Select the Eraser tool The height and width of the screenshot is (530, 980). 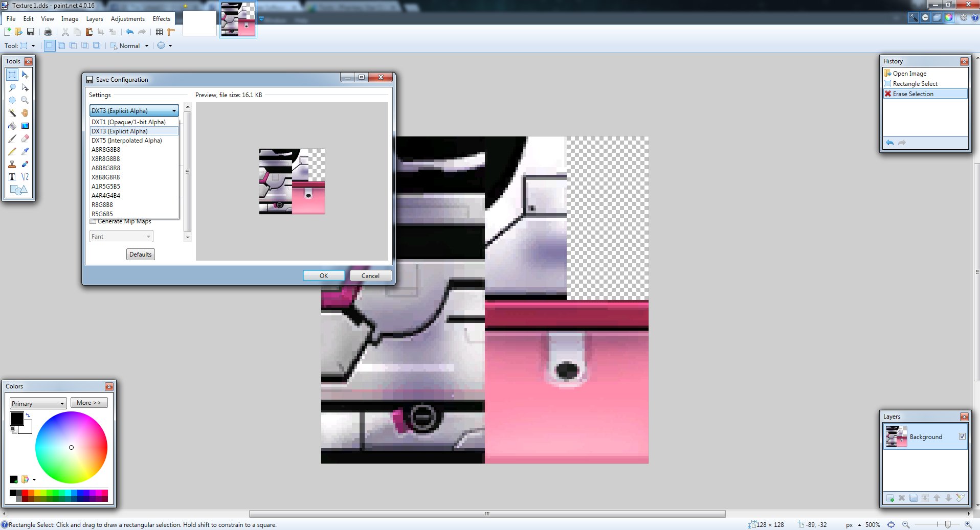pos(25,139)
